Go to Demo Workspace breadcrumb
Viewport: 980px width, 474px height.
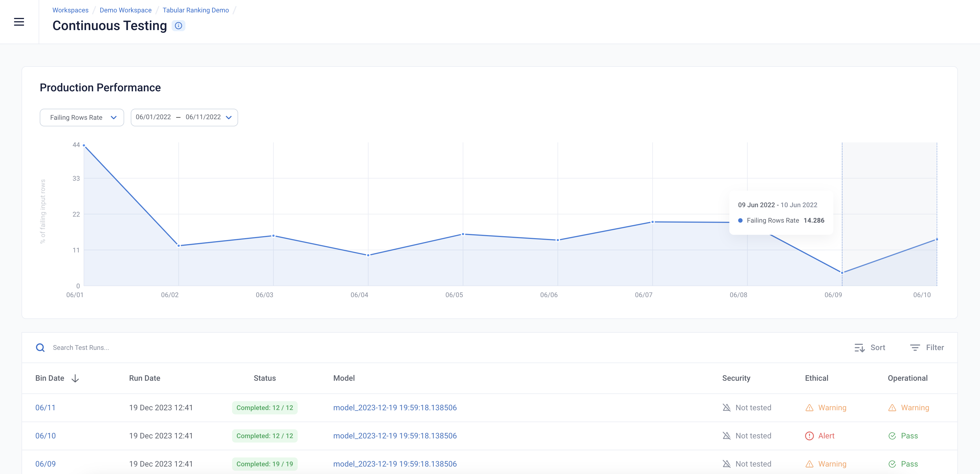(x=126, y=10)
